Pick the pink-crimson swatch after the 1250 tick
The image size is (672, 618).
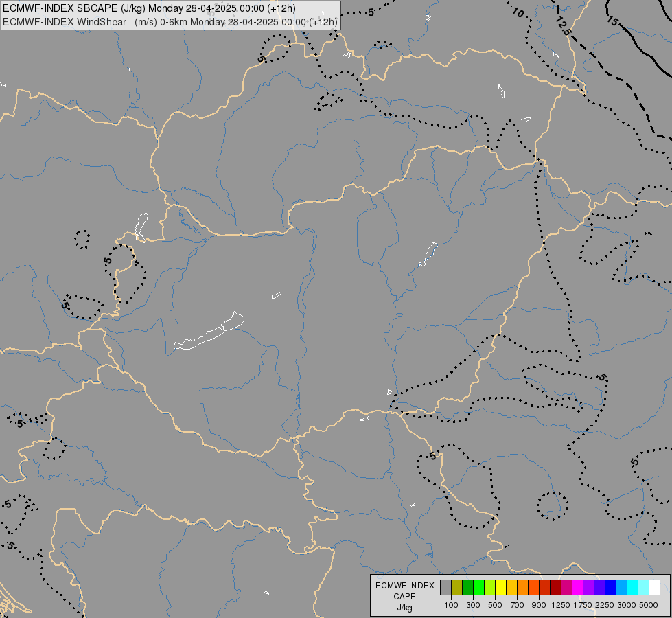[x=566, y=588]
